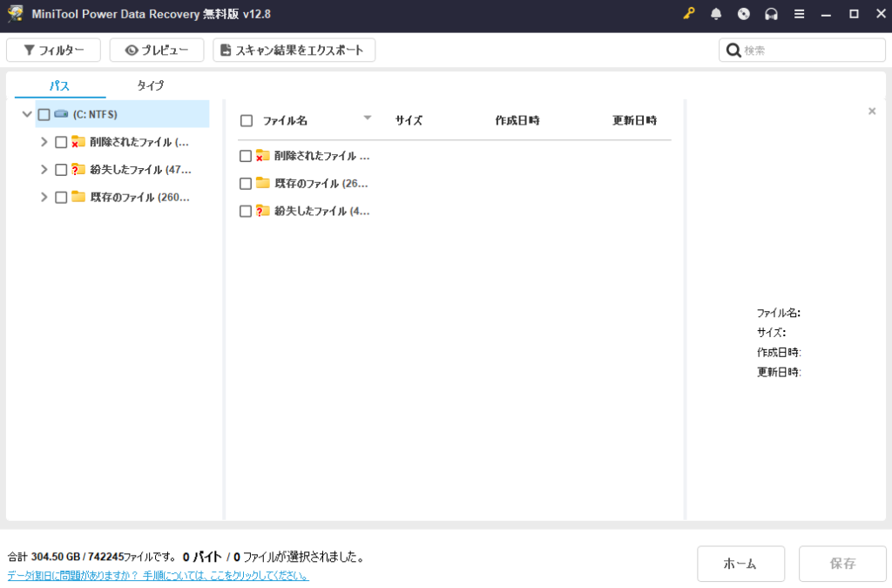
Task: Expand the 紛失したファイル tree node
Action: [44, 169]
